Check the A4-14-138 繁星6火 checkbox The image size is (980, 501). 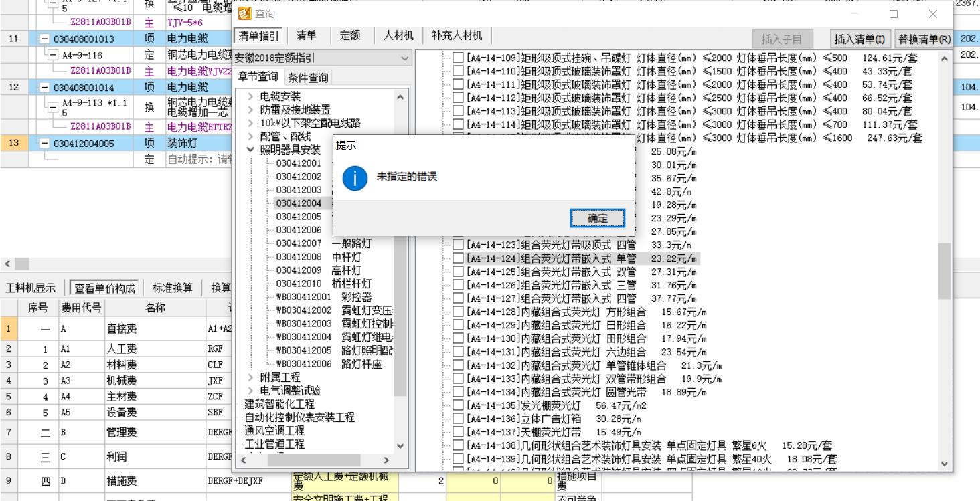(x=458, y=445)
